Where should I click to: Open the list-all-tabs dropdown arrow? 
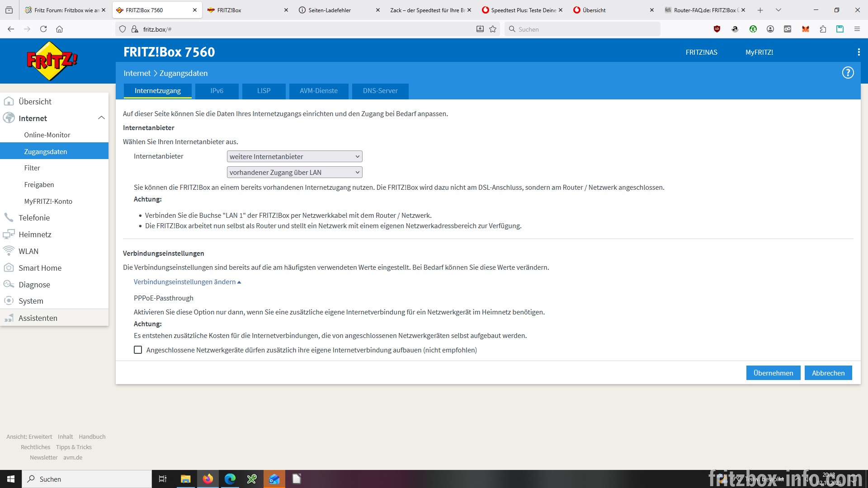[x=778, y=10]
